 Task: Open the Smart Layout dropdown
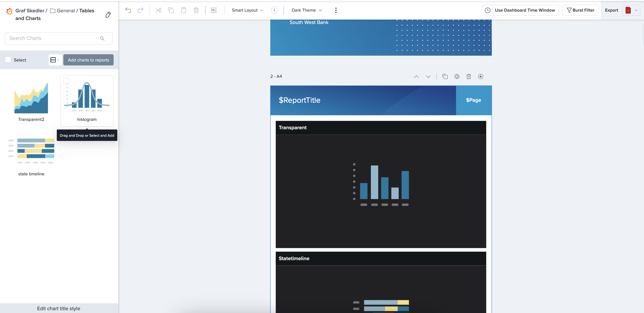tap(247, 10)
